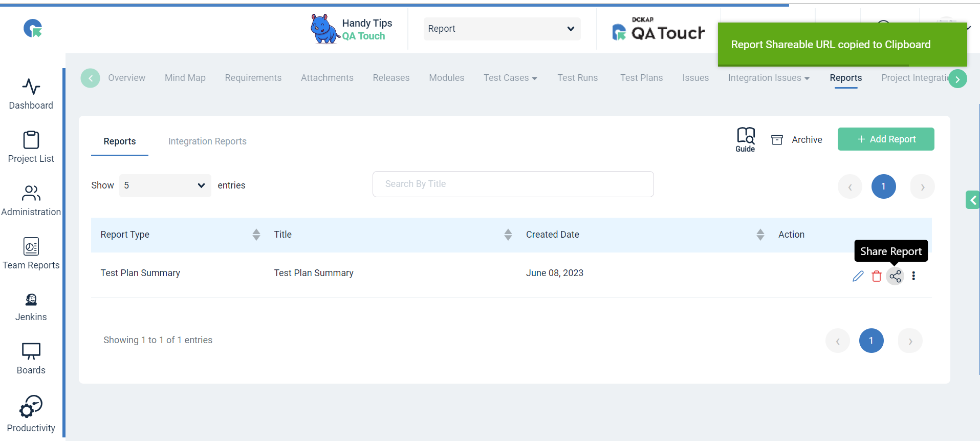Sort the table by Title
The width and height of the screenshot is (980, 441).
[508, 235]
